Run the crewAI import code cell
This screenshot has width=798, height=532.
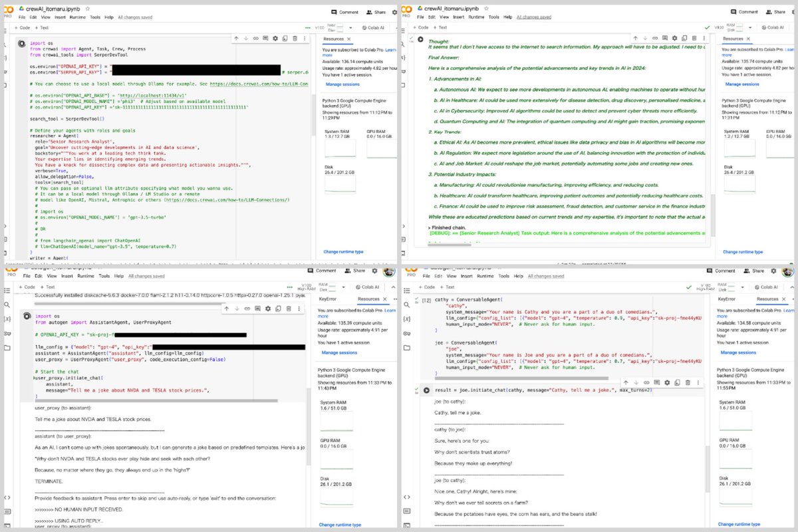22,43
